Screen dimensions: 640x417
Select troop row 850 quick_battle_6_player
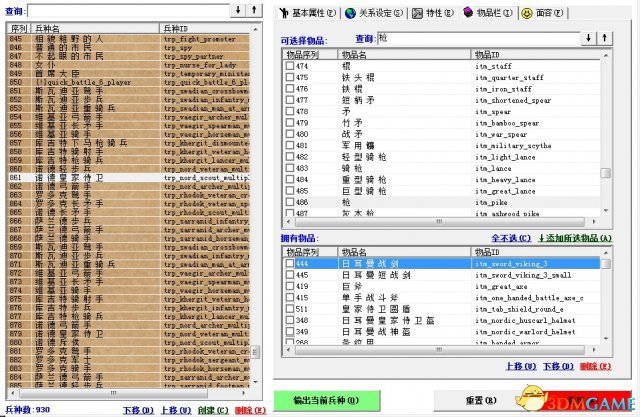point(129,82)
